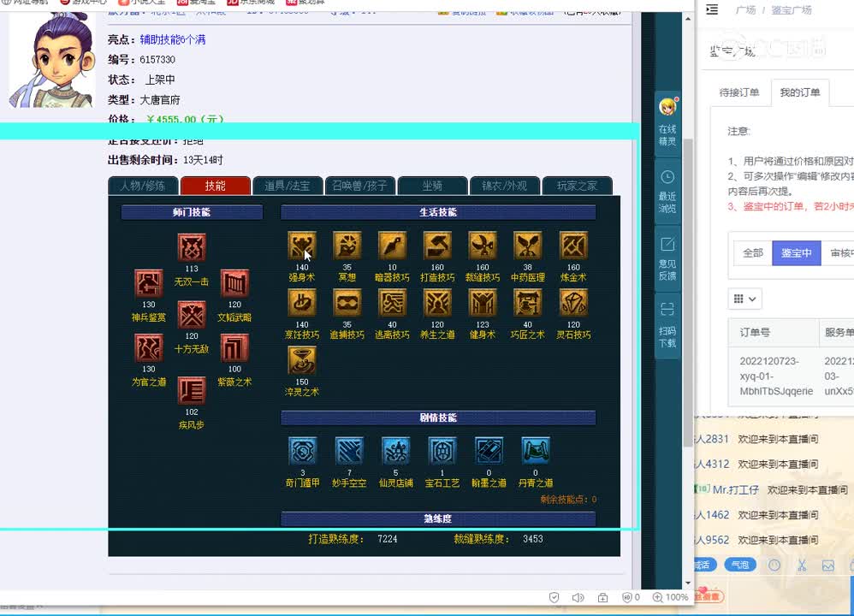Viewport: 854px width, 616px height.
Task: Click the 强身术 life skill icon
Action: (x=302, y=245)
